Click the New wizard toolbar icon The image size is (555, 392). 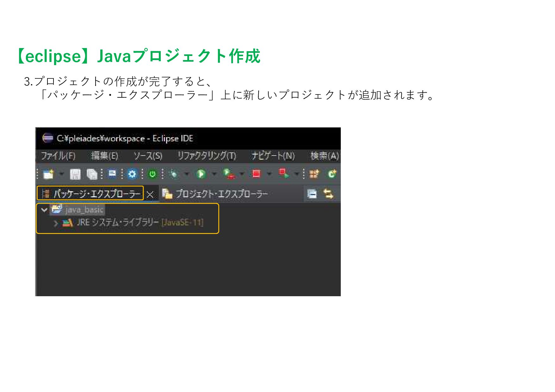click(48, 174)
